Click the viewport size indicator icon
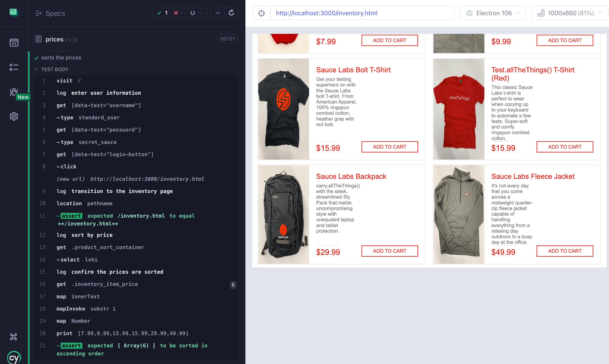 (540, 13)
